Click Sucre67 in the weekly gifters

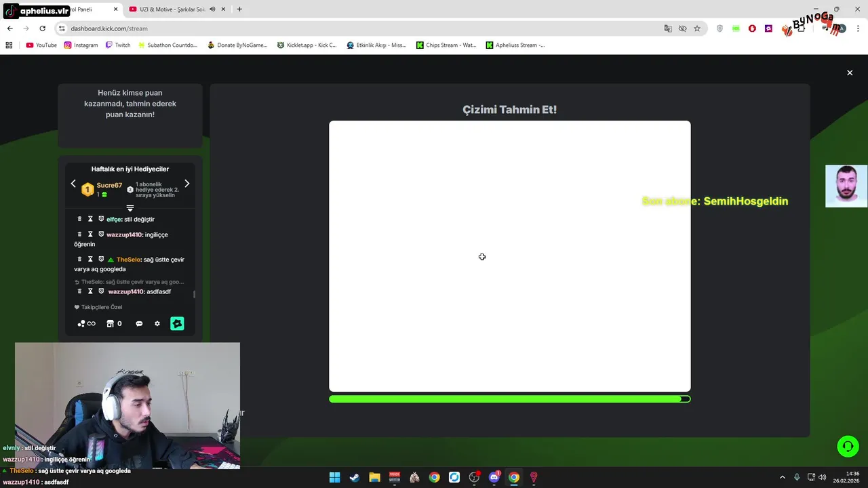tap(109, 185)
